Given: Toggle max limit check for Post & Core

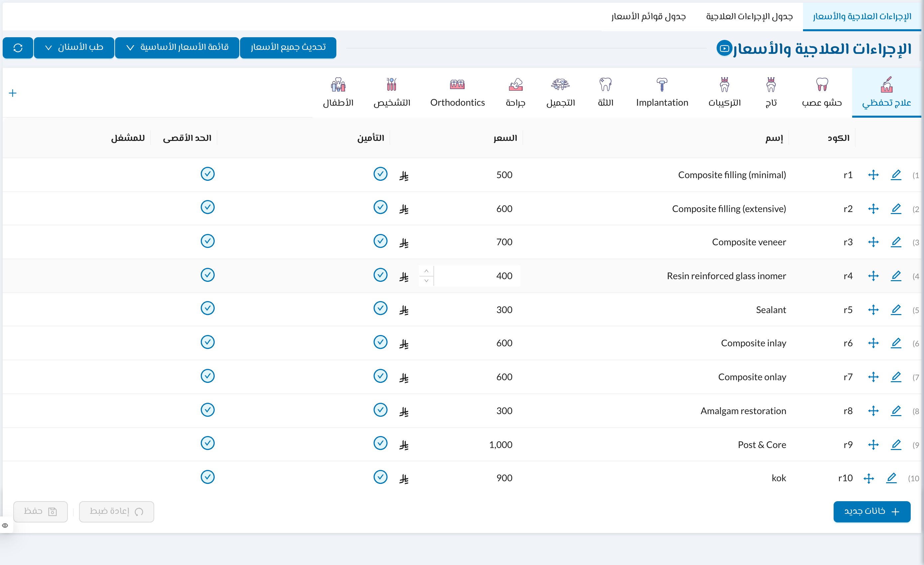Looking at the screenshot, I should [x=207, y=443].
